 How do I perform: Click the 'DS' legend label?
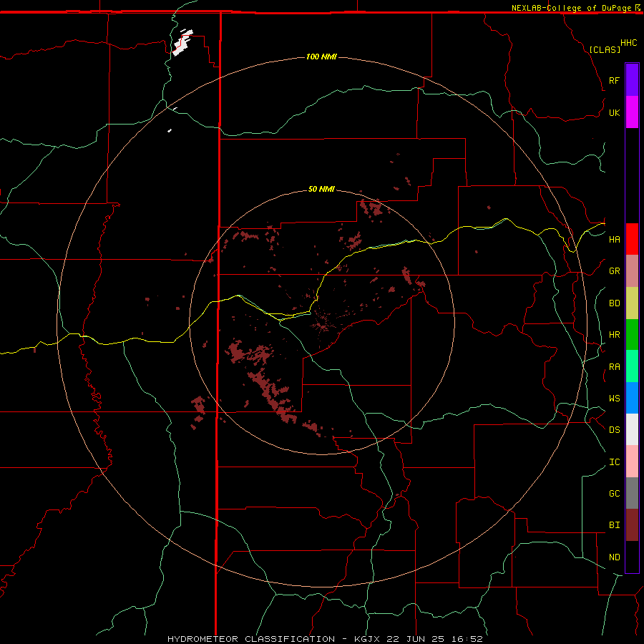pos(614,429)
